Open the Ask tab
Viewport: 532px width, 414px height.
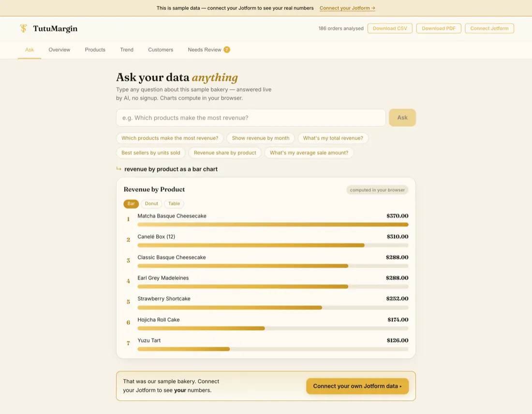[30, 49]
